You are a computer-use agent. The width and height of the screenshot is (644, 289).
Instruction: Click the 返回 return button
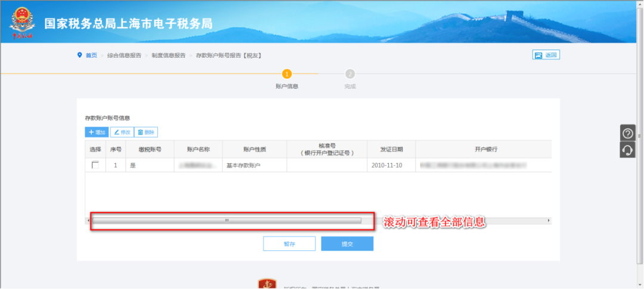point(546,55)
